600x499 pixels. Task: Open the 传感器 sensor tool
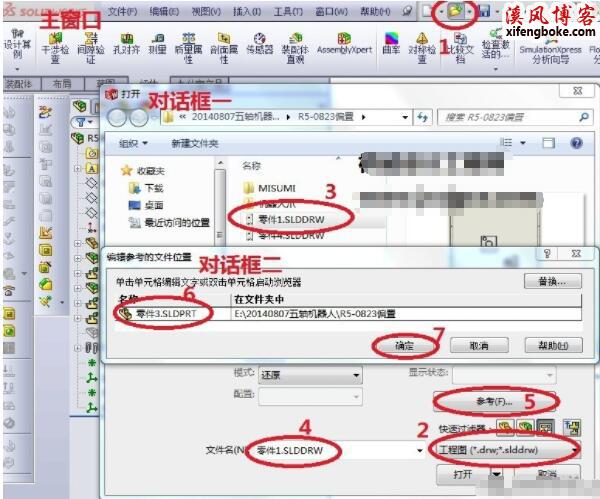pyautogui.click(x=260, y=44)
